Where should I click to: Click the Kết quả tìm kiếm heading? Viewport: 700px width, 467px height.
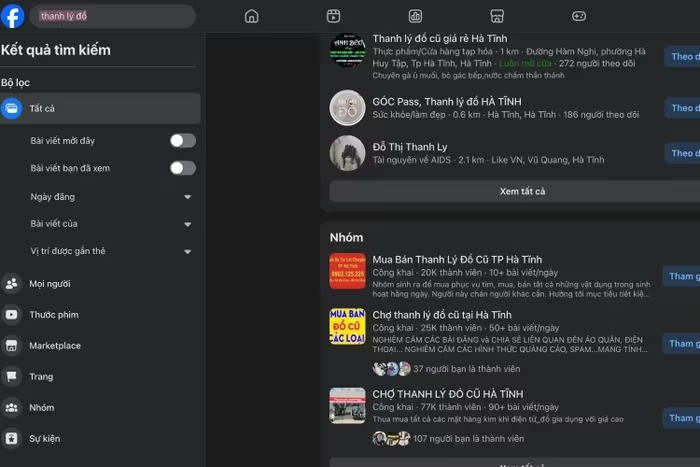[x=56, y=50]
